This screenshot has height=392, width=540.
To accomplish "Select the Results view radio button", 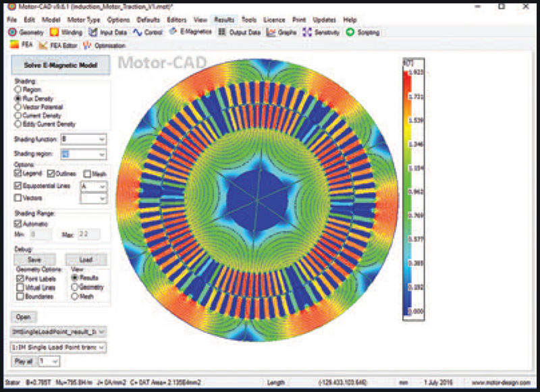I will pos(75,277).
